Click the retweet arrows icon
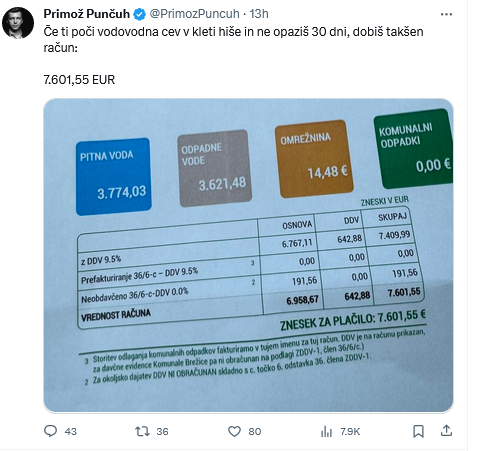Viewport: 484px width, 451px height. point(142,431)
